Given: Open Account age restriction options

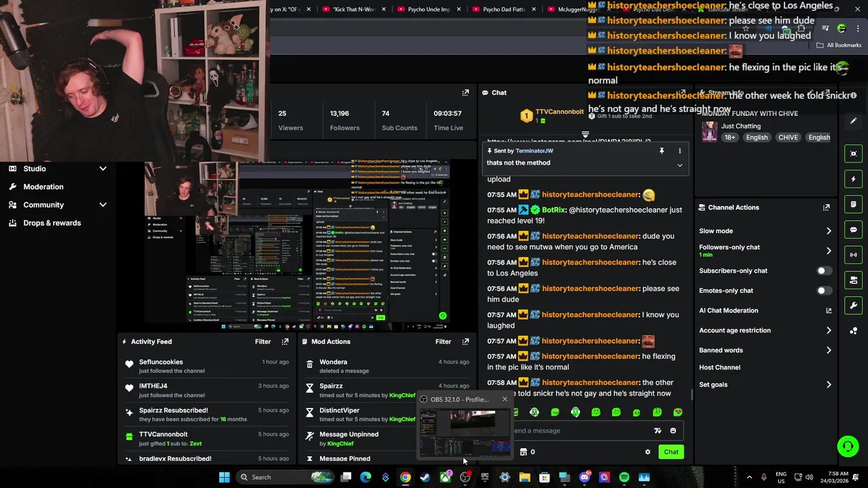Looking at the screenshot, I should click(x=765, y=331).
